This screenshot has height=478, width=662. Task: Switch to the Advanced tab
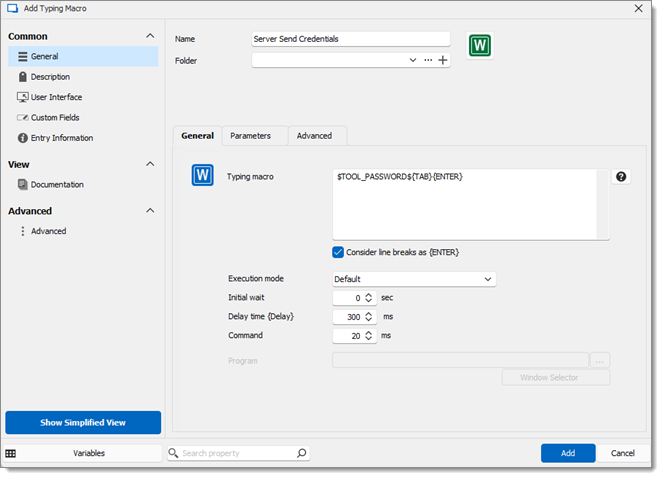[314, 135]
